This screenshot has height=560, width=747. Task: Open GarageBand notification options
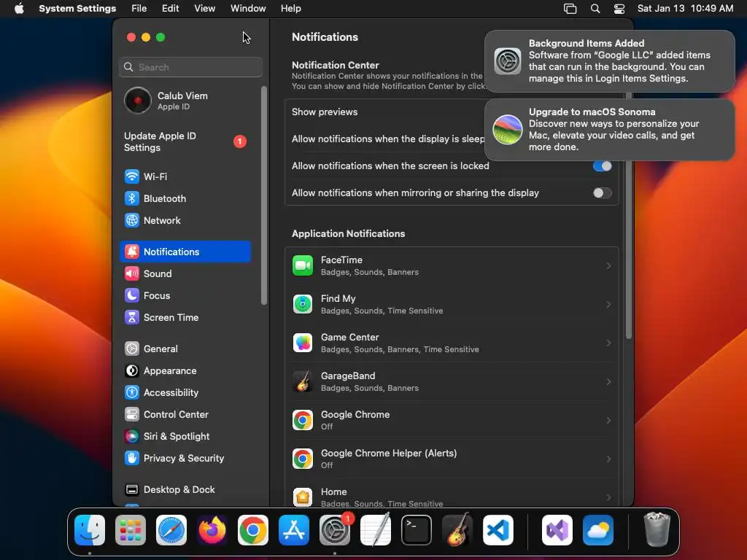452,382
